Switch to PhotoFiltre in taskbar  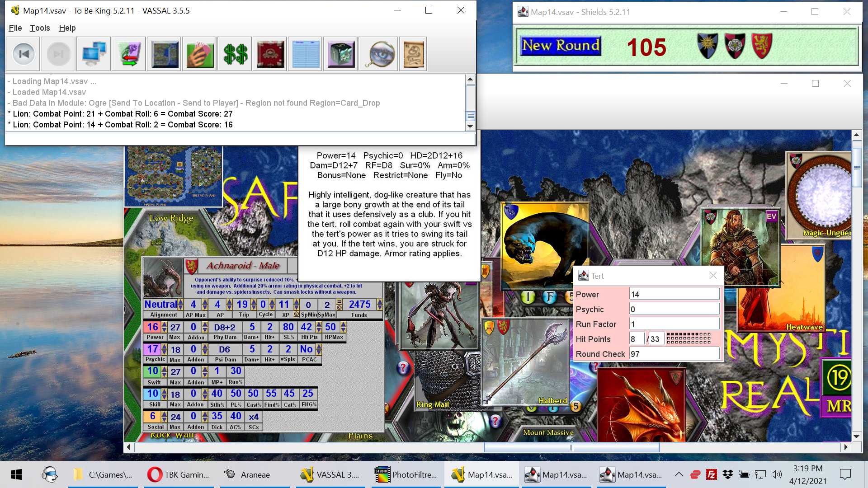(x=406, y=474)
